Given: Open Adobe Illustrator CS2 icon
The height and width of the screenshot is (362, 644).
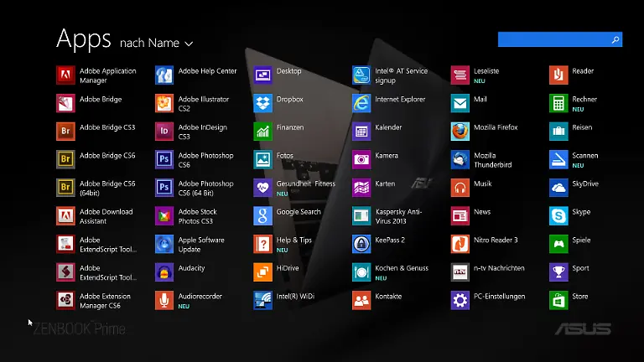Looking at the screenshot, I should tap(164, 104).
